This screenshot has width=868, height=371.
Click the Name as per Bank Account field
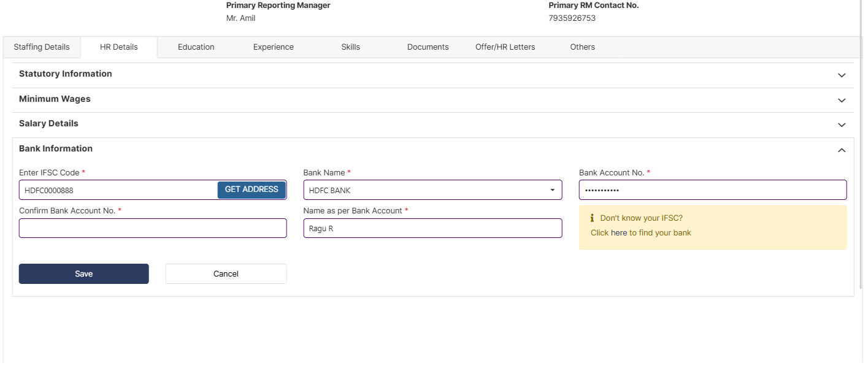click(x=432, y=228)
